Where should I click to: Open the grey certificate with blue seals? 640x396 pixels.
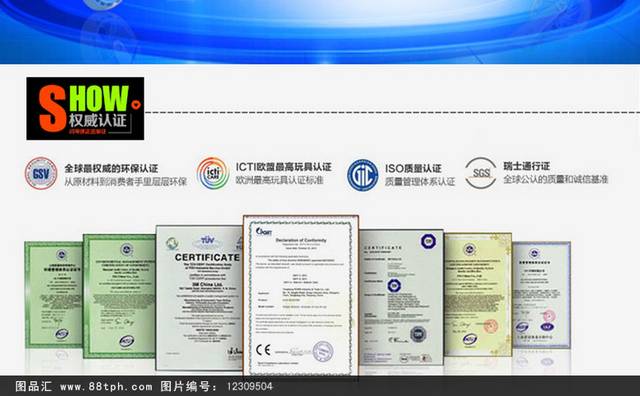click(x=401, y=297)
